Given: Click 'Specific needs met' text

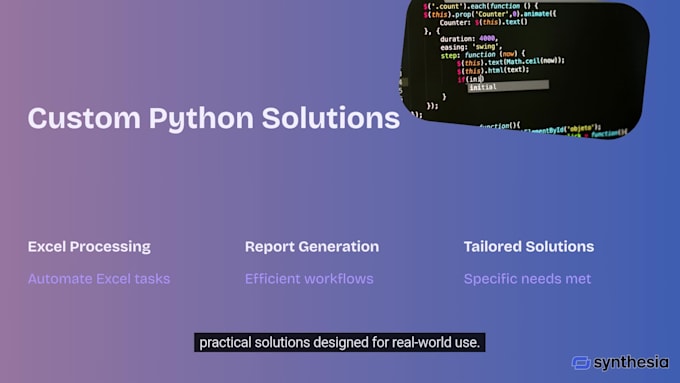Looking at the screenshot, I should [527, 278].
